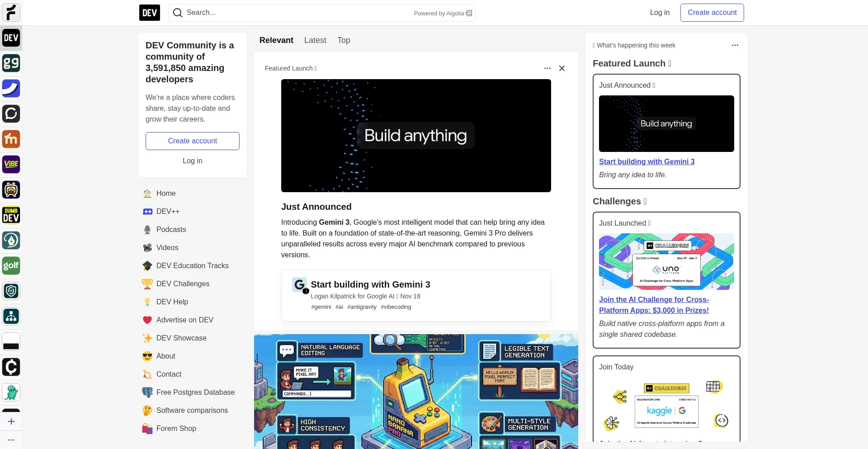Open the blue swoosh community sidebar icon
This screenshot has width=868, height=449.
click(11, 89)
